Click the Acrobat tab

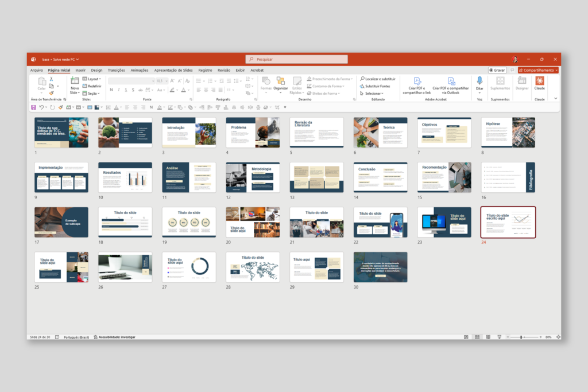(x=257, y=70)
